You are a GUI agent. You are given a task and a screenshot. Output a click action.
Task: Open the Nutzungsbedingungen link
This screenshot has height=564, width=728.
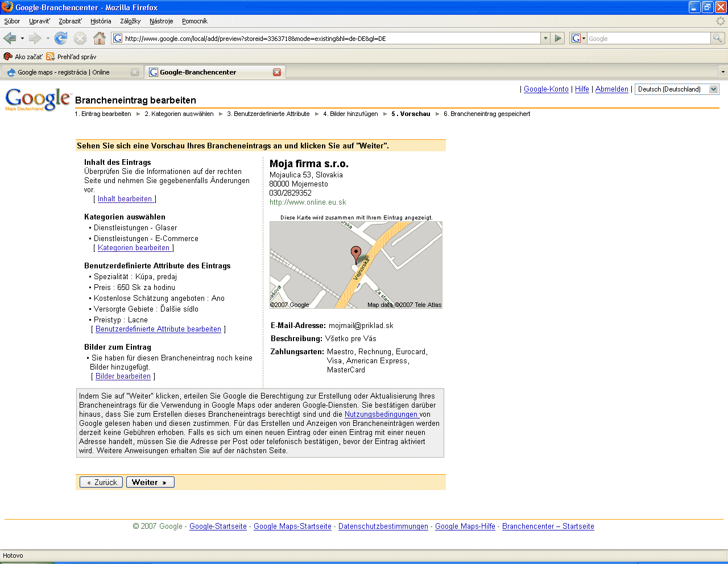[381, 414]
